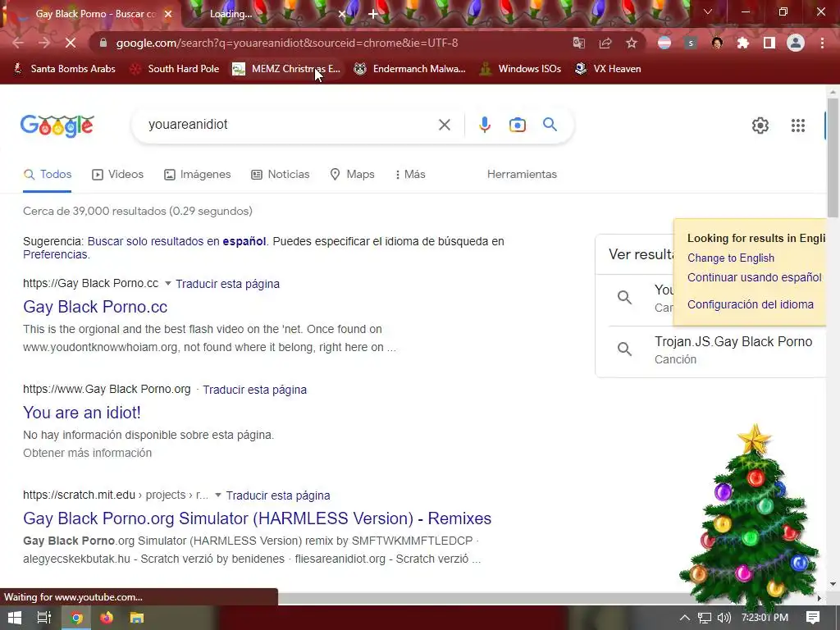Start voice search with microphone icon
Image resolution: width=840 pixels, height=630 pixels.
click(484, 125)
